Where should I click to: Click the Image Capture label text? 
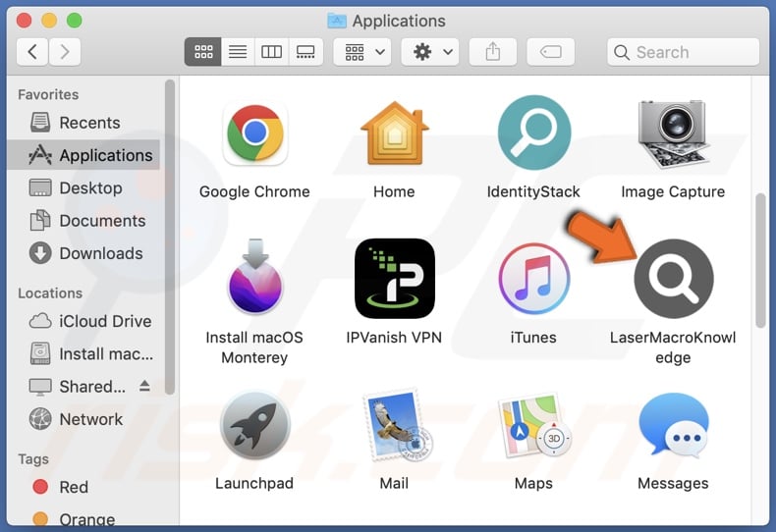pos(673,191)
